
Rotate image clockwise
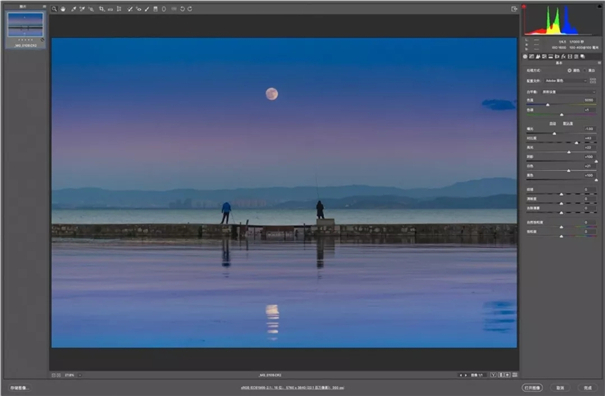pos(190,9)
